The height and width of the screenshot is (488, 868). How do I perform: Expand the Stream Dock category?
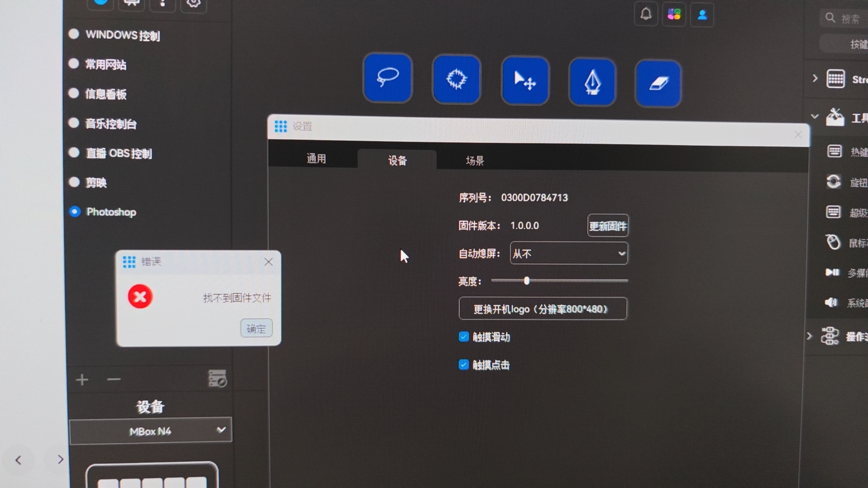[x=815, y=78]
